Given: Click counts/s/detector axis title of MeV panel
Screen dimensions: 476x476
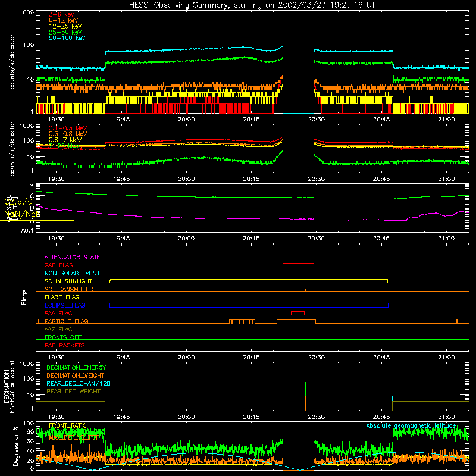Looking at the screenshot, I should 12,148.
